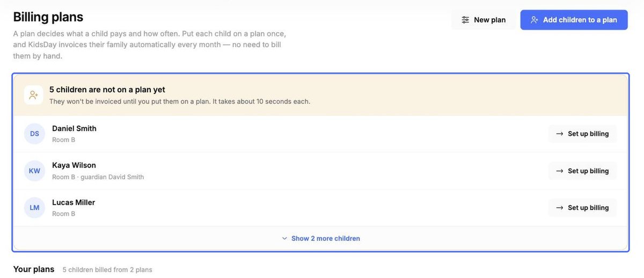
Task: Set up billing for Kaya Wilson
Action: click(x=582, y=171)
